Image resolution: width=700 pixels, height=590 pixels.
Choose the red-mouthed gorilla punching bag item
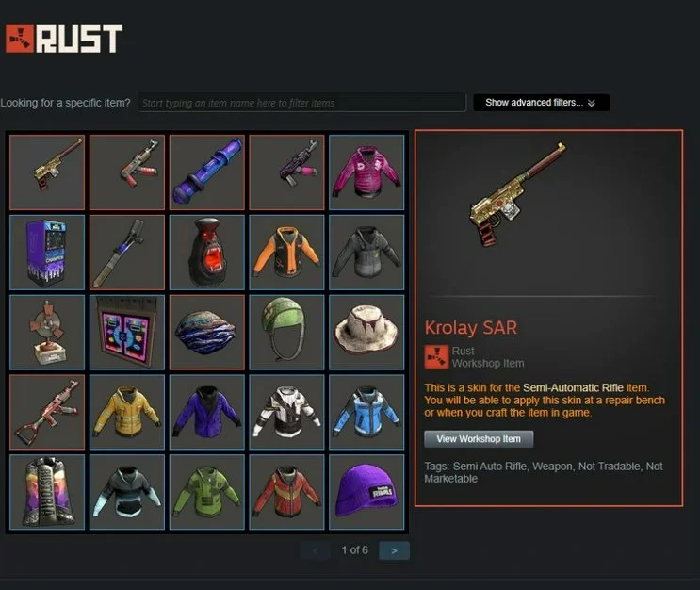207,253
